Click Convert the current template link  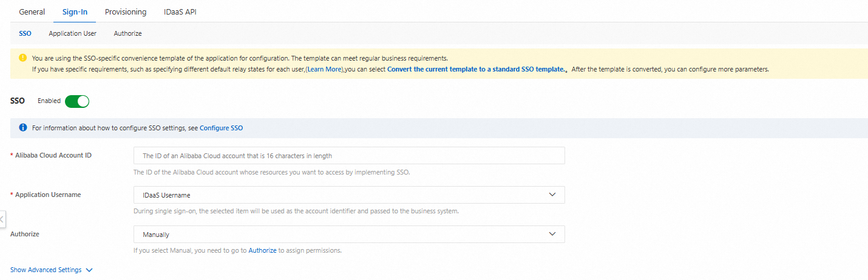(x=476, y=69)
